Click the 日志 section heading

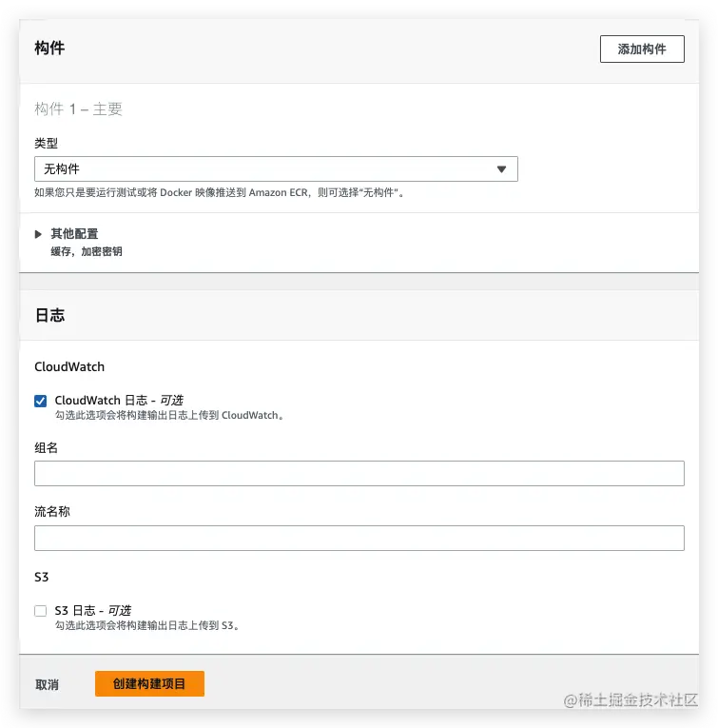point(49,315)
